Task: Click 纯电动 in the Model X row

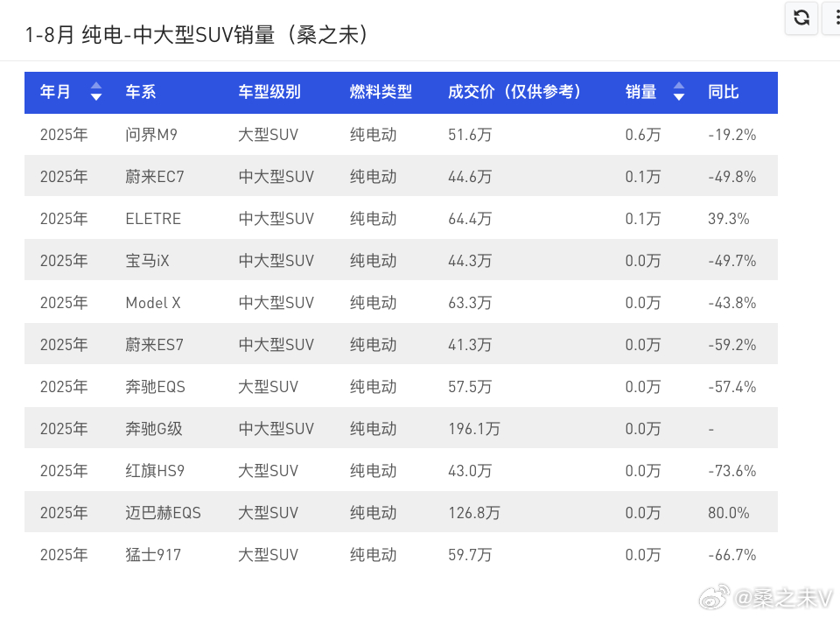Action: (373, 303)
